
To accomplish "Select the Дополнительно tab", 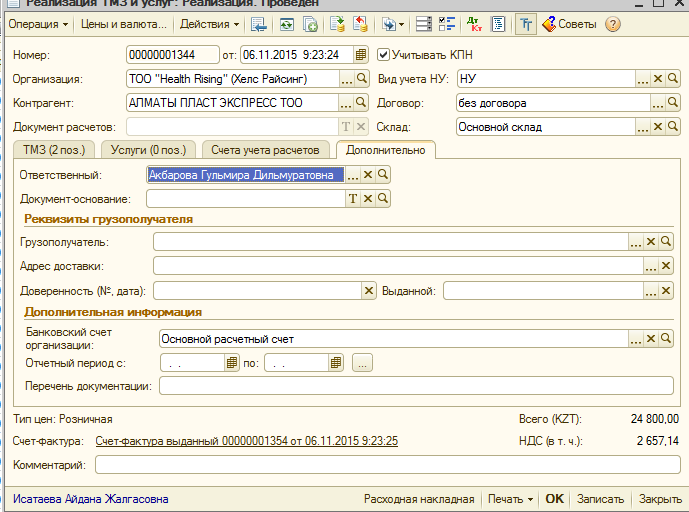I will click(x=385, y=150).
